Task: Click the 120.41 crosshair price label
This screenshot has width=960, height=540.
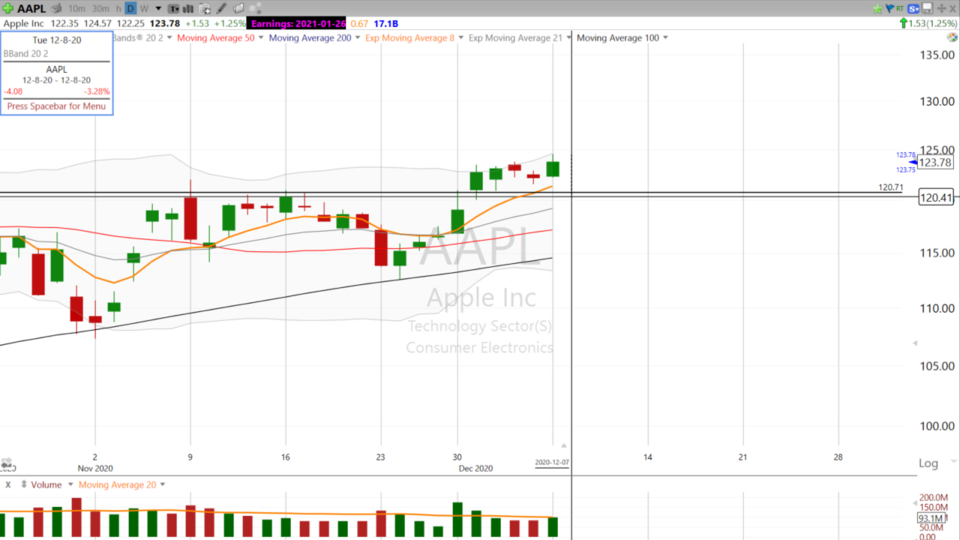Action: [936, 197]
